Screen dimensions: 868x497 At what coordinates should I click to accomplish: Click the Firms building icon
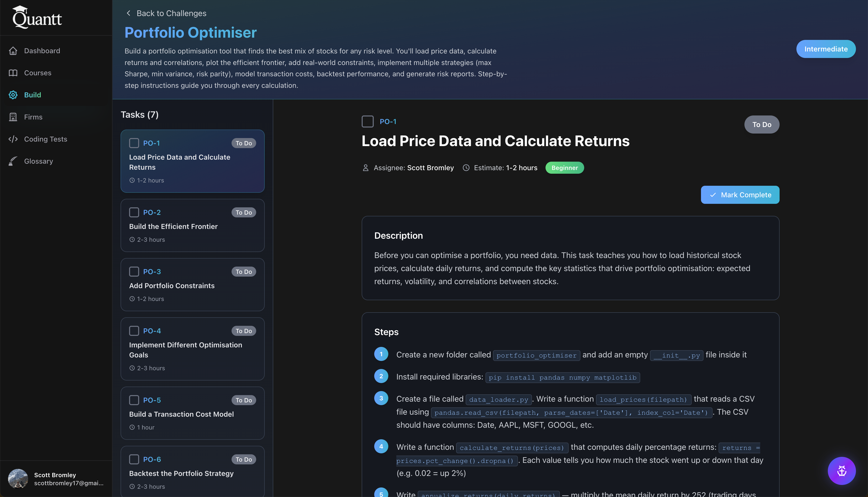[x=13, y=117]
